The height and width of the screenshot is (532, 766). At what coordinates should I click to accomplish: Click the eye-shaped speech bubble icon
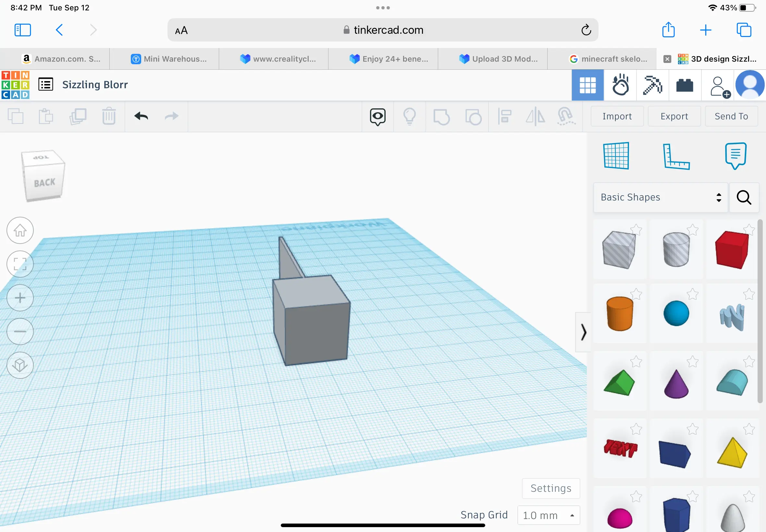(x=377, y=117)
